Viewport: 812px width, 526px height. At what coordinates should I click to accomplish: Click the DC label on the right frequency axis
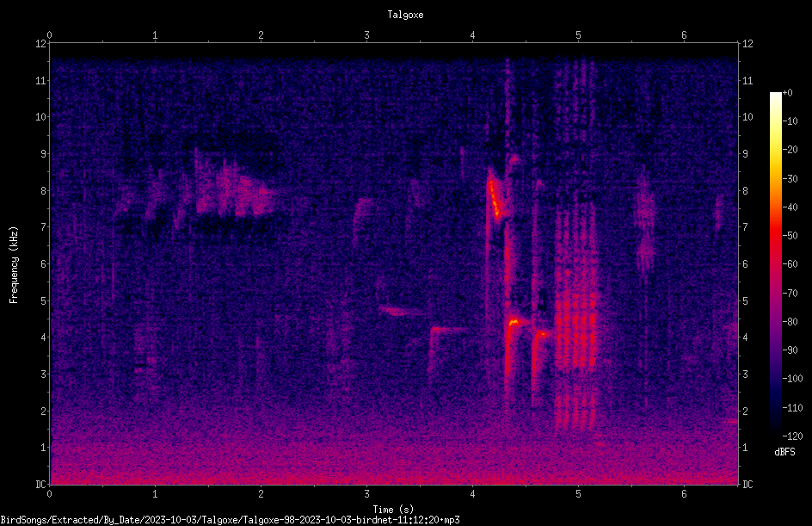747,485
